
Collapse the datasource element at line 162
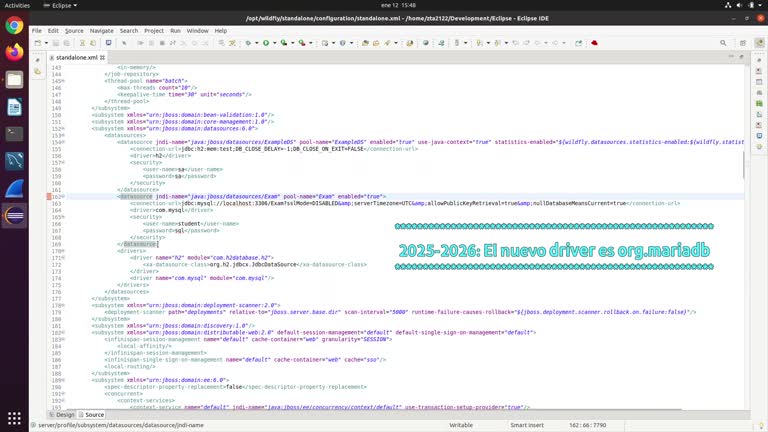[64, 197]
